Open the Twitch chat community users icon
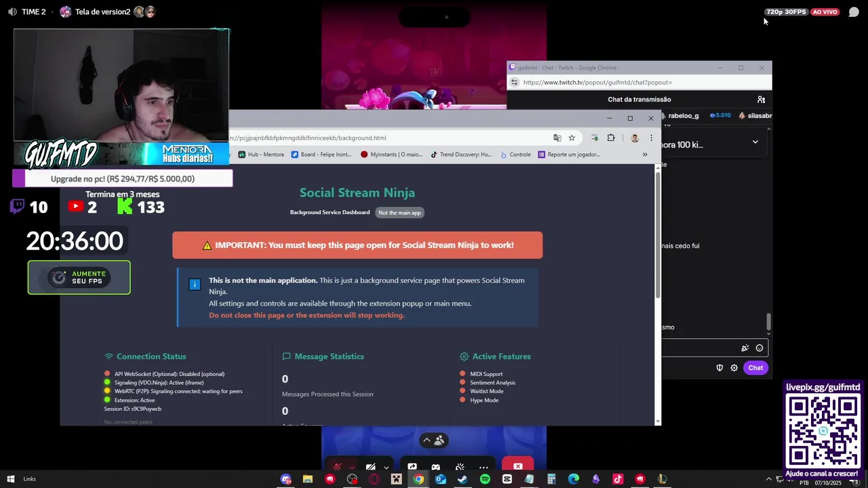868x488 pixels. click(x=761, y=100)
